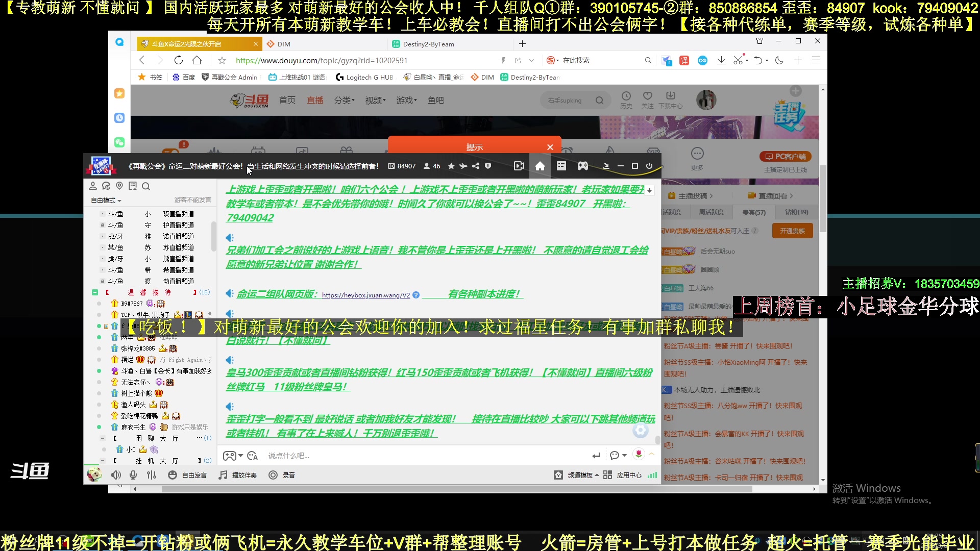
Task: Open 直播回看 replay link
Action: click(x=771, y=196)
